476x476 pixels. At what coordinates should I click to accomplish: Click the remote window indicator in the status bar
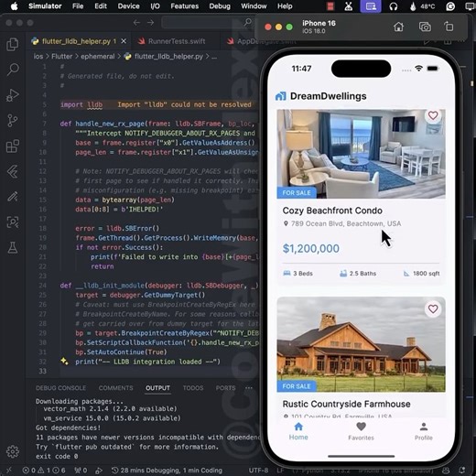(9, 471)
